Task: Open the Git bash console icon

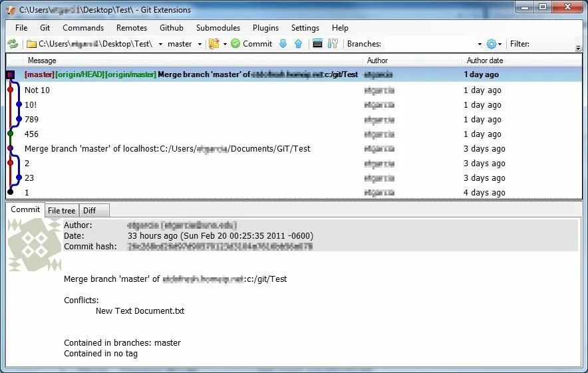Action: pos(318,44)
